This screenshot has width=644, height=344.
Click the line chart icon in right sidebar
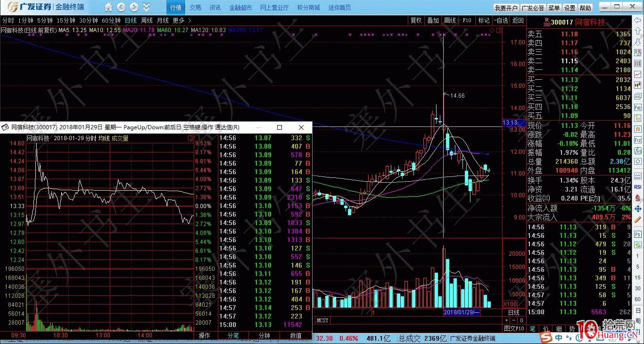[x=637, y=75]
